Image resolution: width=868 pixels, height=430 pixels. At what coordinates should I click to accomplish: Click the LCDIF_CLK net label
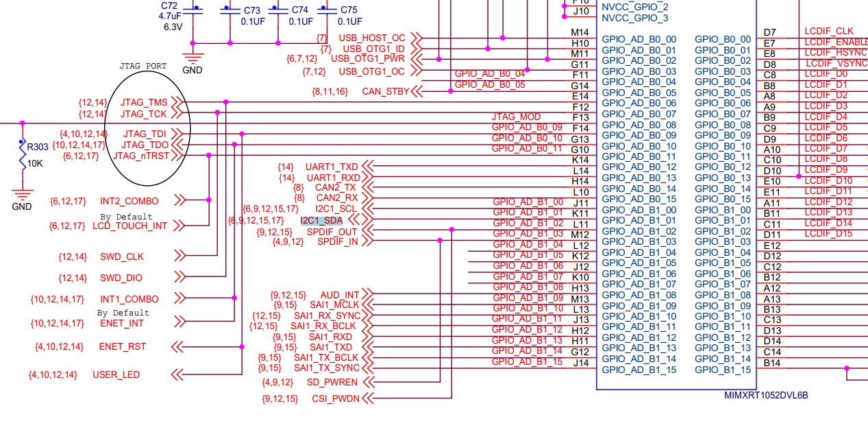[x=829, y=32]
